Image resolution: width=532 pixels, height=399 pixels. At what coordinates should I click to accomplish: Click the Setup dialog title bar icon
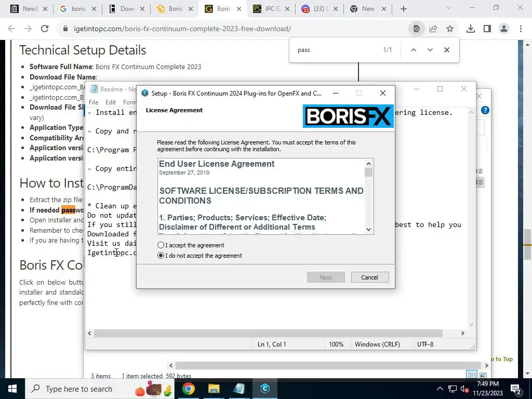click(145, 93)
